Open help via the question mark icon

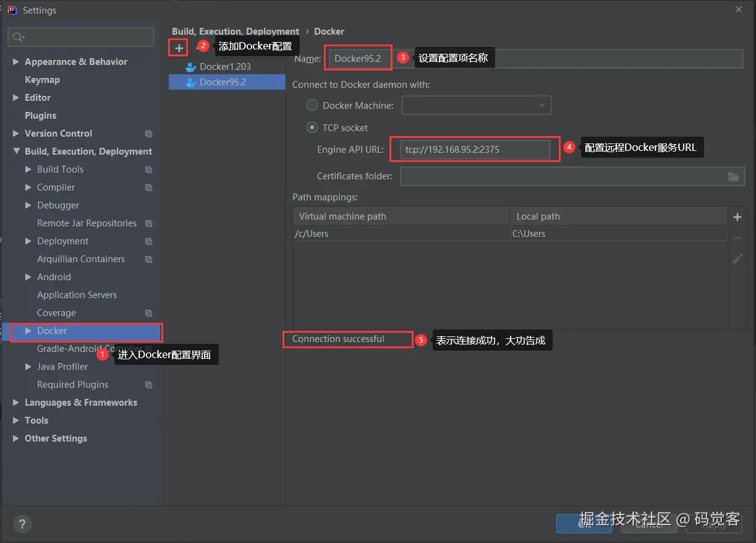pyautogui.click(x=22, y=524)
